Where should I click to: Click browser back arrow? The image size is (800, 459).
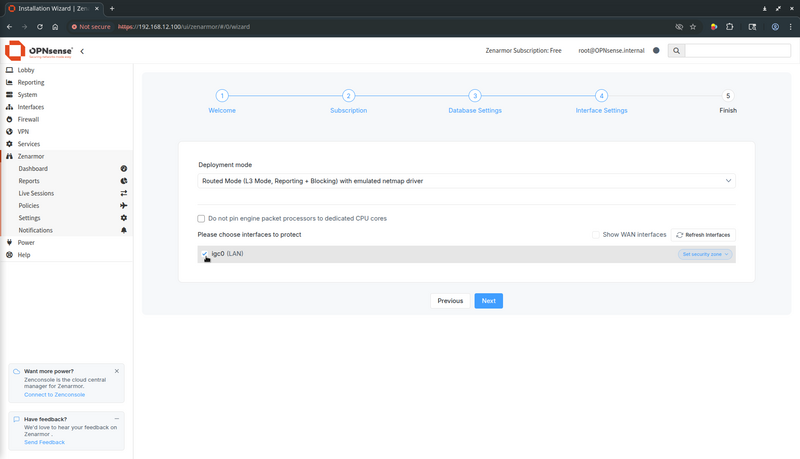click(x=9, y=27)
